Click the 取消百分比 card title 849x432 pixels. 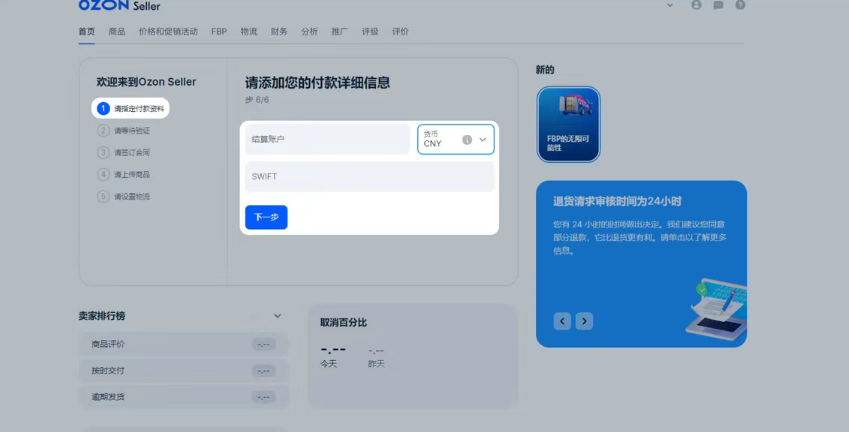(x=343, y=323)
